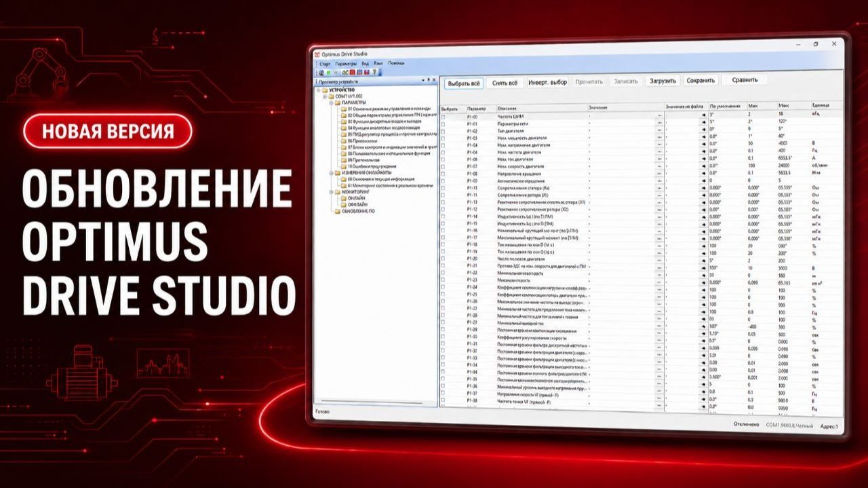Tick the checkbox for Тип двигателя row
The height and width of the screenshot is (488, 868).
pos(443,131)
